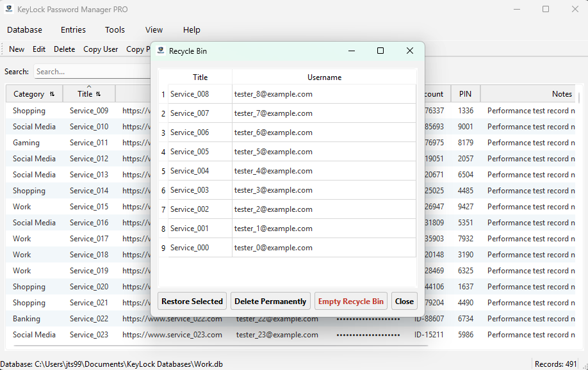The height and width of the screenshot is (370, 588).
Task: Select Service_009 in main table
Action: (x=89, y=111)
